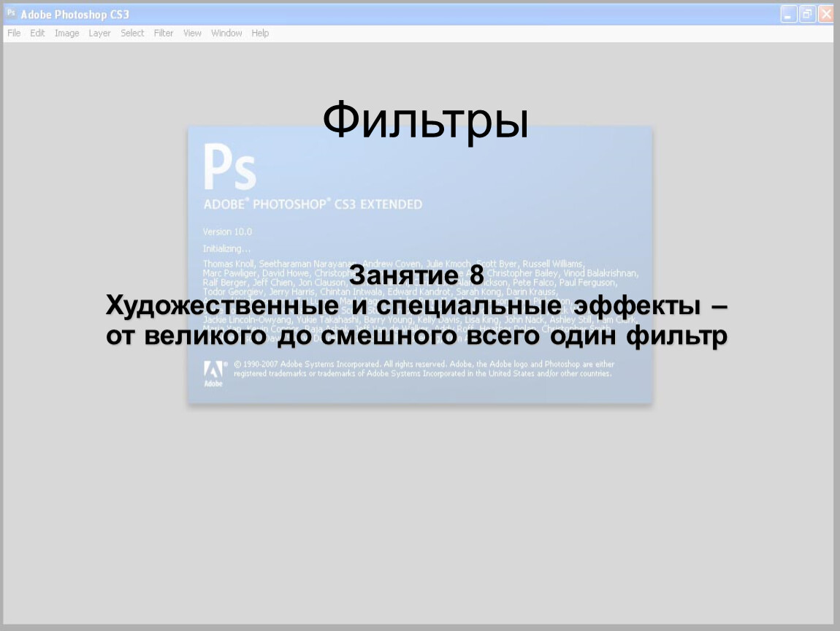This screenshot has width=840, height=631.
Task: Click the 'Занятие 8' text
Action: (x=416, y=275)
